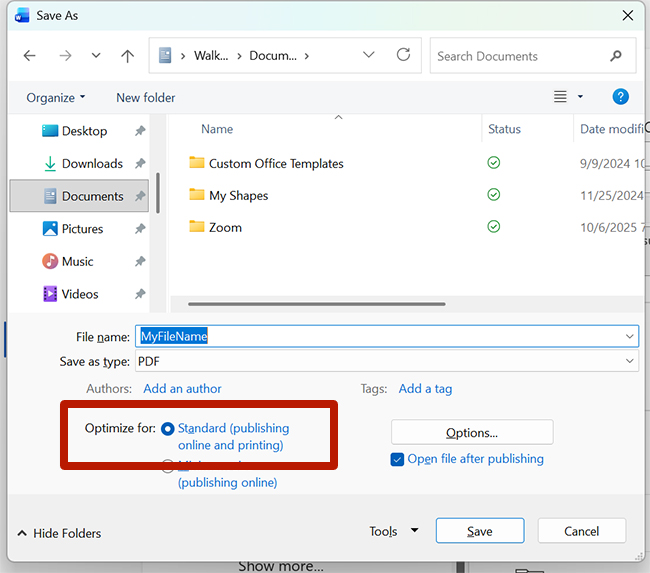This screenshot has width=650, height=573.
Task: Go forward using the right arrow
Action: coord(65,55)
